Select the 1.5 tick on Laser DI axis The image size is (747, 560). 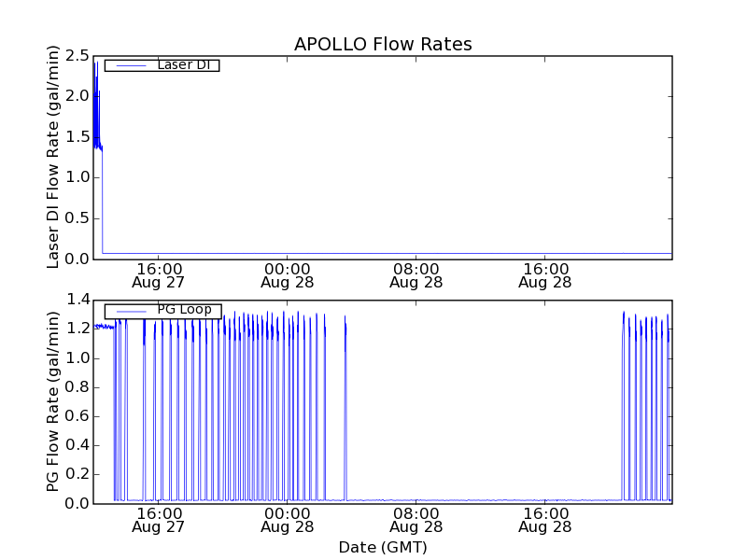click(x=78, y=137)
